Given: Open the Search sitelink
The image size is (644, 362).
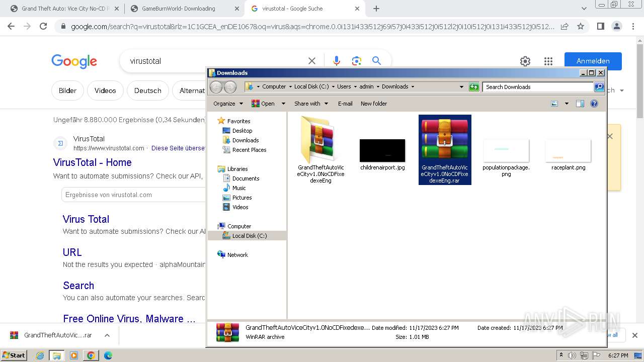Looking at the screenshot, I should 78,286.
